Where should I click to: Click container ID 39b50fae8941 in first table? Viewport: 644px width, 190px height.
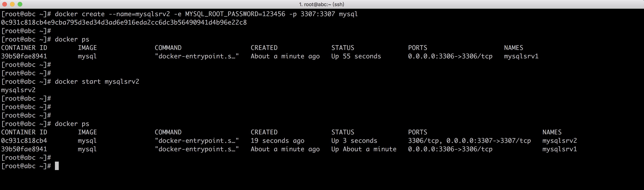pyautogui.click(x=24, y=56)
